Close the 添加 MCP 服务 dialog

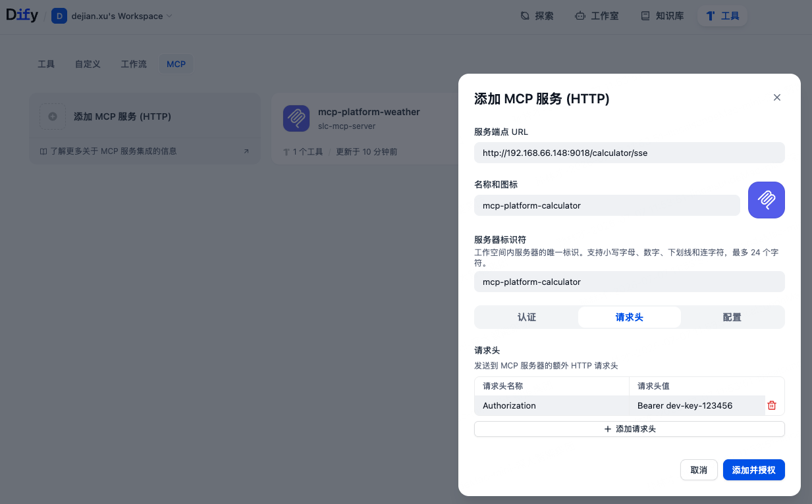click(777, 97)
